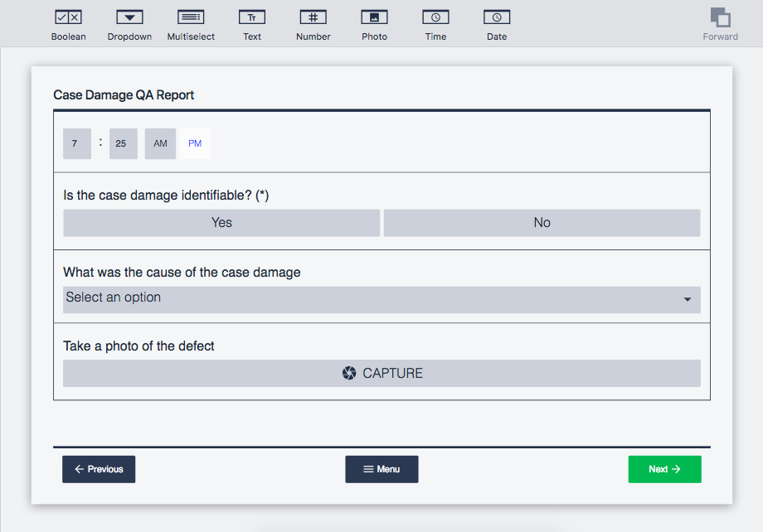Go to the Previous page

(99, 469)
